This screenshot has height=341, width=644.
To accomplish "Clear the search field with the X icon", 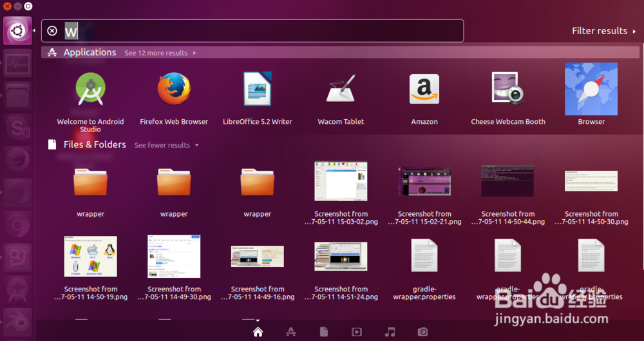I will (52, 31).
